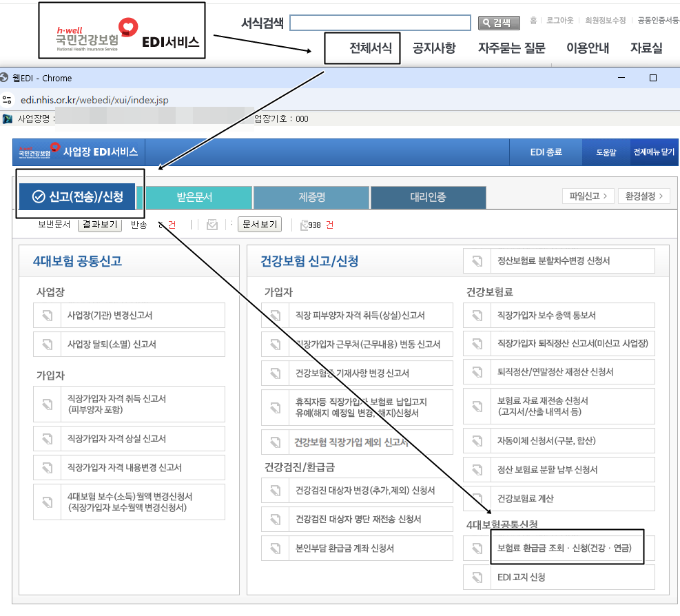The width and height of the screenshot is (680, 616).
Task: Click the document icon beside 사업장(기관) 변경신고서
Action: click(x=48, y=315)
